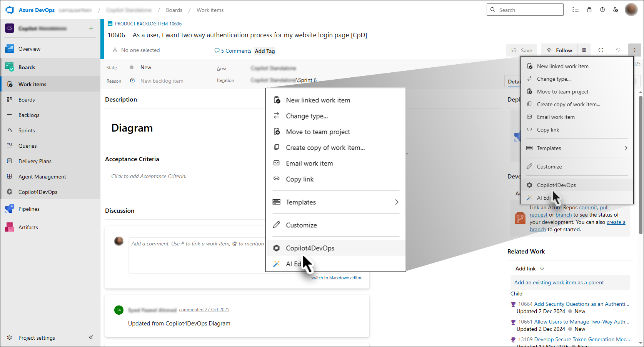This screenshot has width=644, height=347.
Task: Open Project settings at the sidebar bottom
Action: [37, 338]
